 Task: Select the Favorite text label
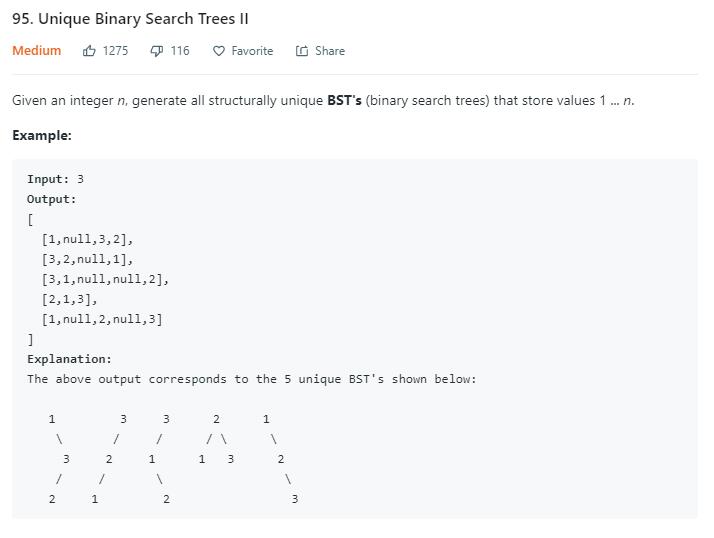tap(252, 51)
